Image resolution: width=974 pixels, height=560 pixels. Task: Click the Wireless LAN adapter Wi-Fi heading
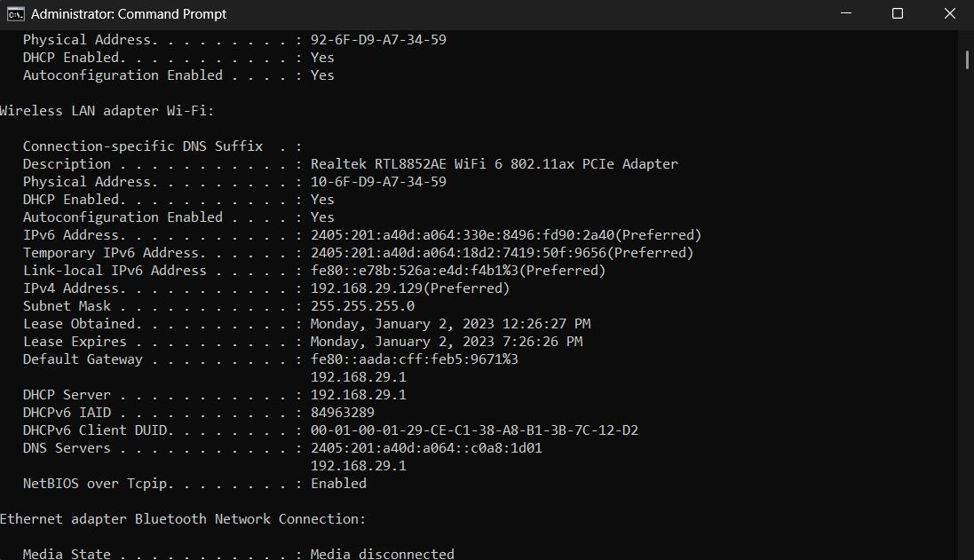(107, 111)
